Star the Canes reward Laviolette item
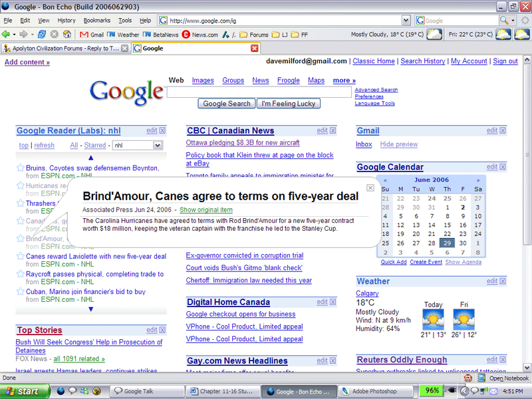This screenshot has height=399, width=532. (x=21, y=257)
